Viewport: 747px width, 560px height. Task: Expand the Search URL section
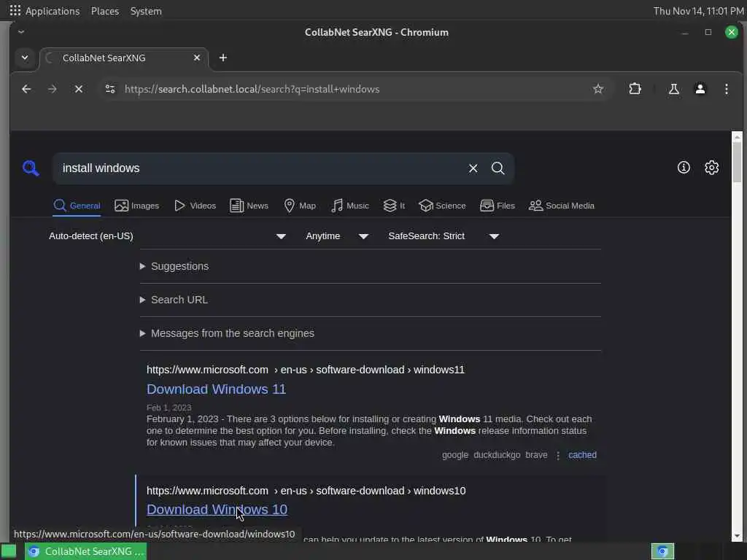coord(174,300)
